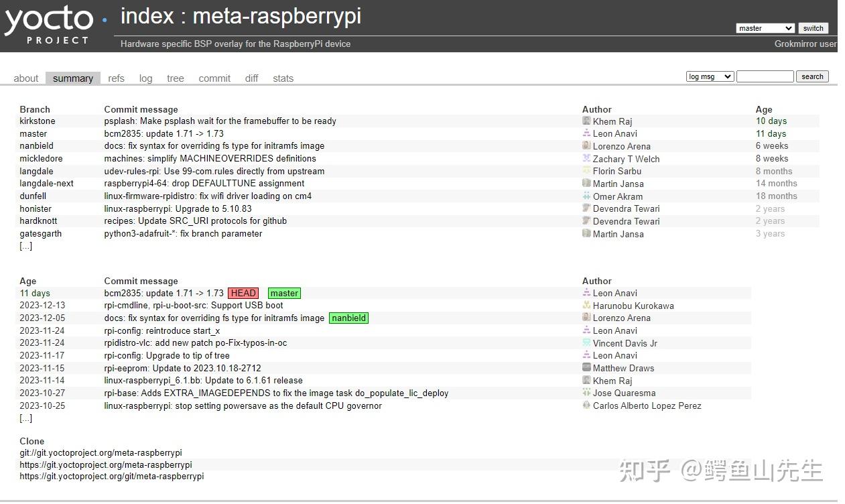
Task: Open the log msg search-type dropdown
Action: coord(710,76)
